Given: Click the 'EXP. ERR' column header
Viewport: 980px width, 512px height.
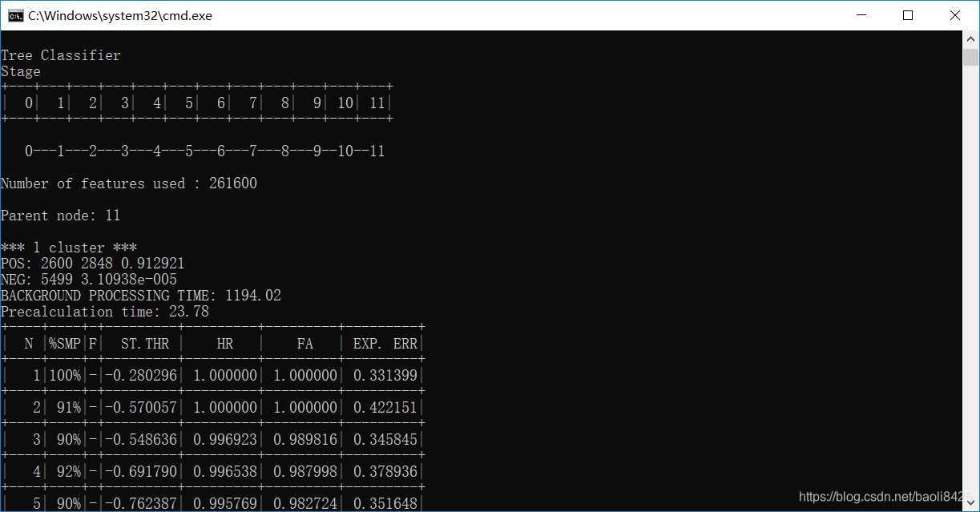Looking at the screenshot, I should (x=385, y=344).
